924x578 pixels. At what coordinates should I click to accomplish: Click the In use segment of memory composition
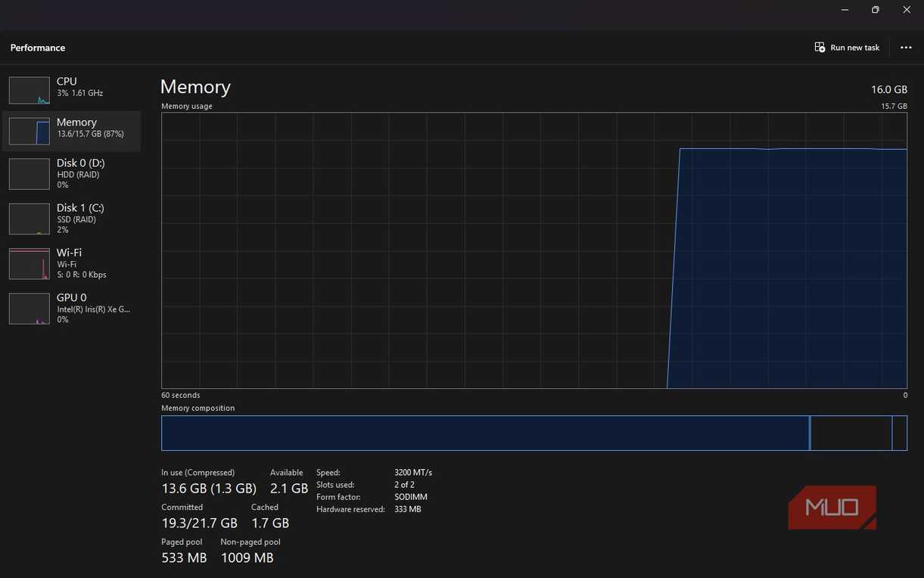pos(485,433)
